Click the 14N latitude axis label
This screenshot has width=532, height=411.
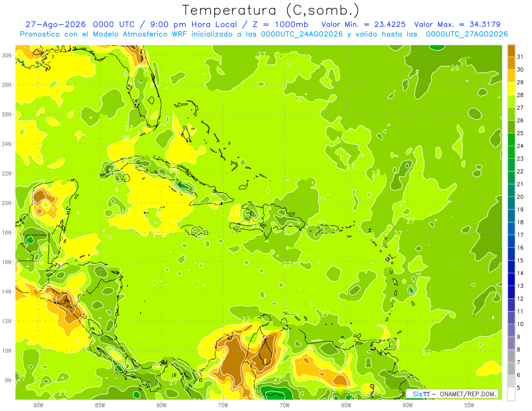tap(8, 292)
